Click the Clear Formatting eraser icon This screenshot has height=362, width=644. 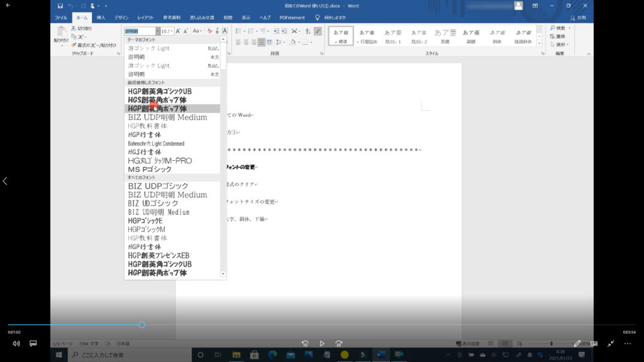[x=210, y=31]
